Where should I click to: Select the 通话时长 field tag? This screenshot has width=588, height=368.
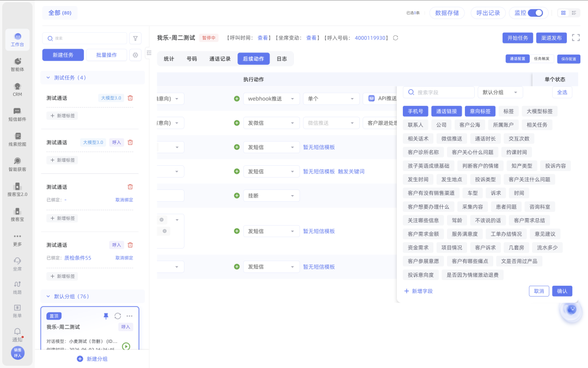pos(485,138)
